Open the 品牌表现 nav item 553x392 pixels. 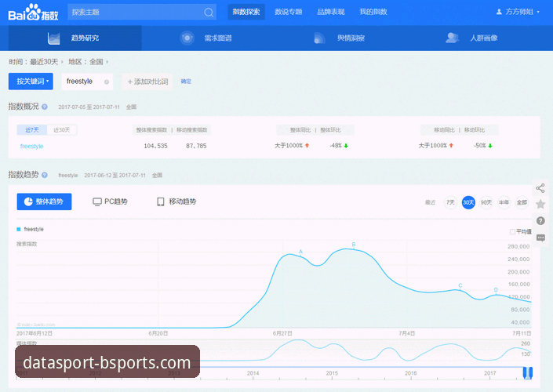click(331, 12)
